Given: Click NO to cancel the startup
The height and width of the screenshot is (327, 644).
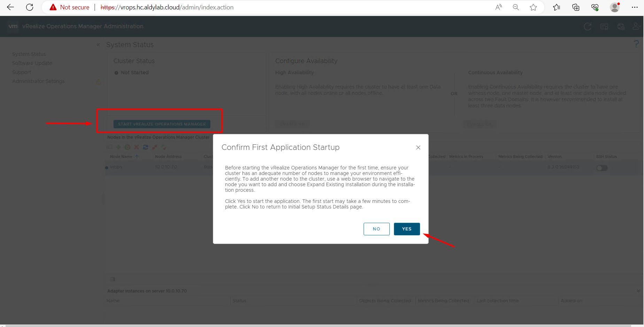Looking at the screenshot, I should point(376,229).
